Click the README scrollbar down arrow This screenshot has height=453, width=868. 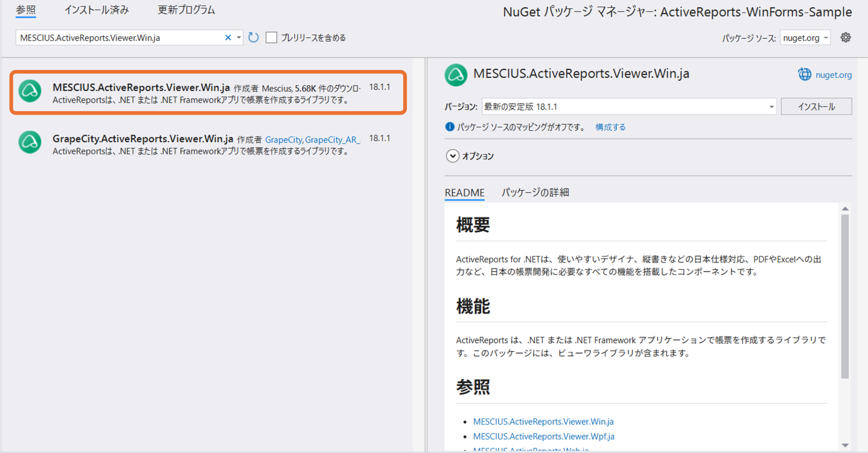845,445
